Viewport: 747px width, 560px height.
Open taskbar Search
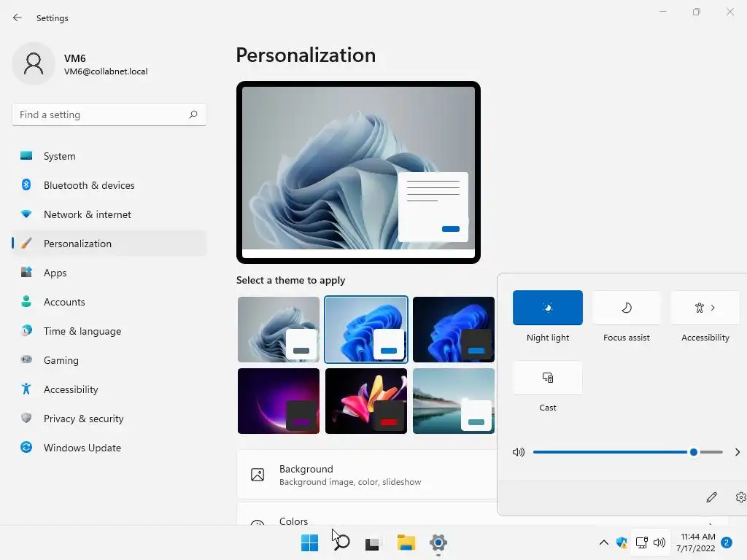click(341, 542)
